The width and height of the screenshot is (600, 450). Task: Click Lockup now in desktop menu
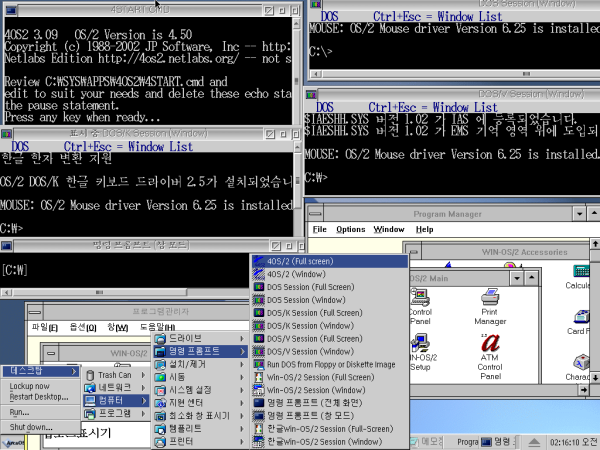pos(30,386)
